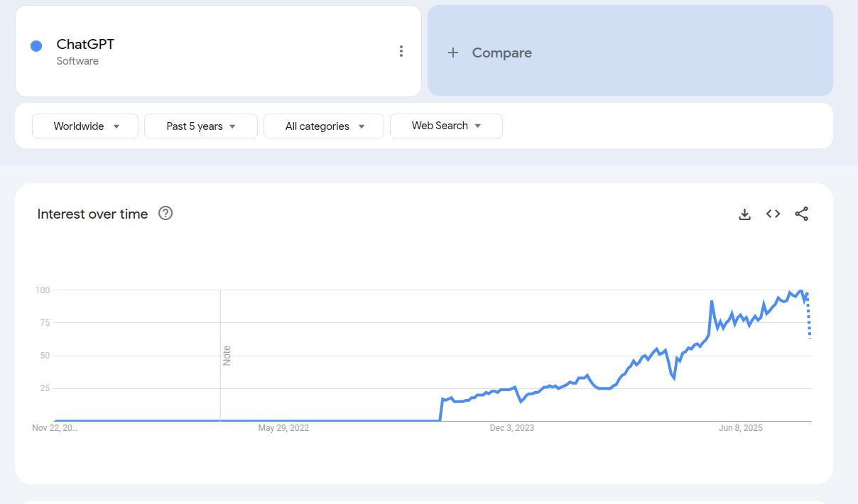858x504 pixels.
Task: Edit the ChatGPT search term
Action: 85,45
